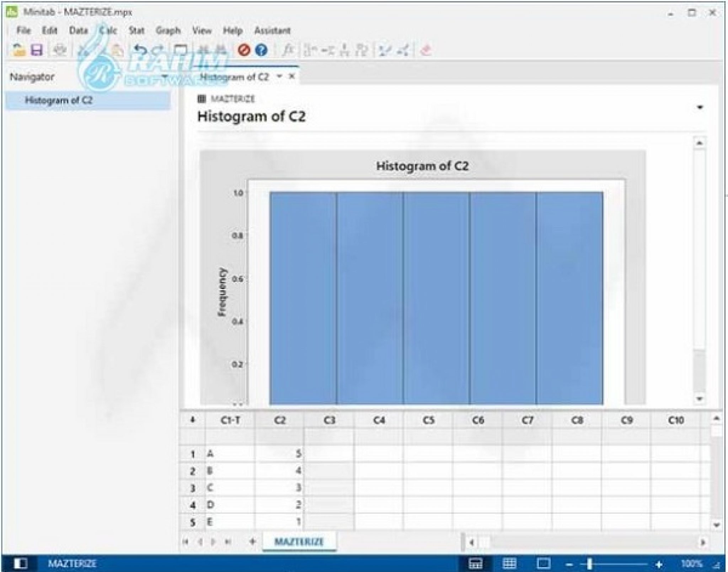Select the Print icon on the toolbar
Image resolution: width=728 pixels, height=572 pixels.
pos(59,51)
